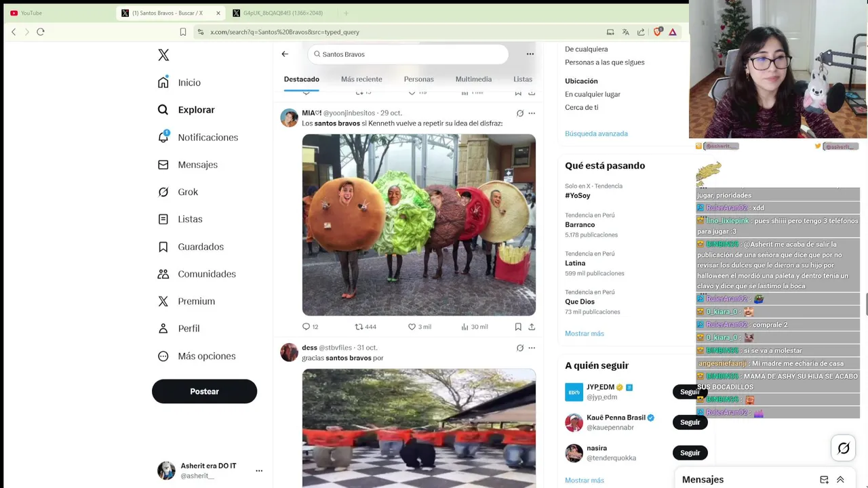This screenshot has width=868, height=488.
Task: Switch to Multimedia tab
Action: (473, 79)
